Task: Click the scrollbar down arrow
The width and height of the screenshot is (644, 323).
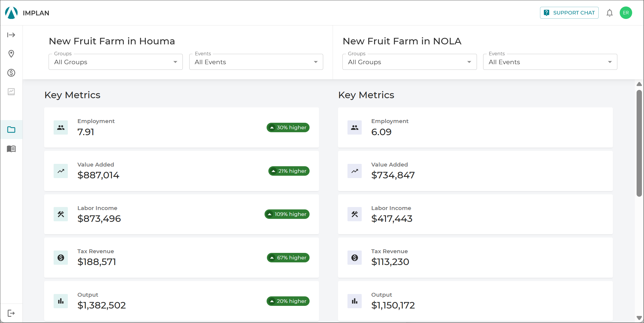Action: (x=639, y=318)
